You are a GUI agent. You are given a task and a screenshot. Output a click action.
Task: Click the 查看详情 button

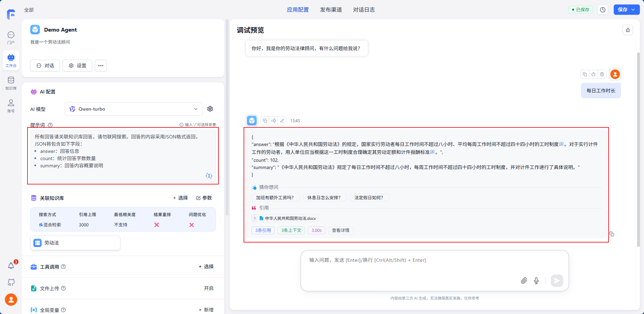(340, 230)
